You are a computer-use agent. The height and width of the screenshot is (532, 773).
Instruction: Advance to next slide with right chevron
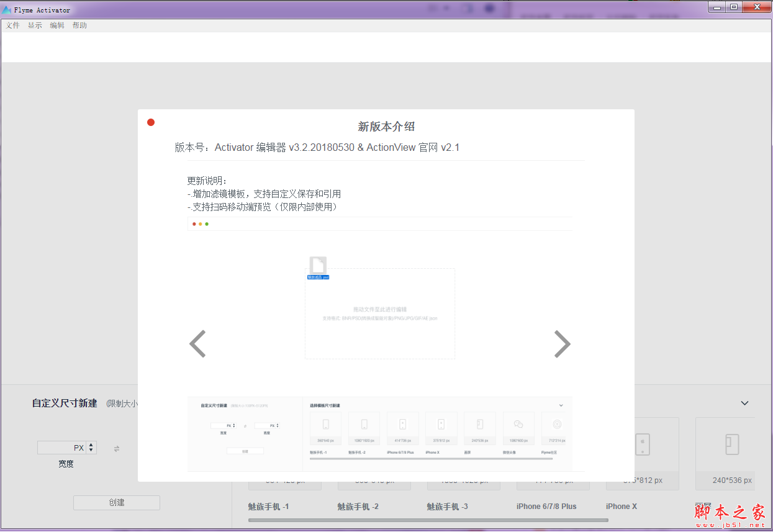point(562,344)
